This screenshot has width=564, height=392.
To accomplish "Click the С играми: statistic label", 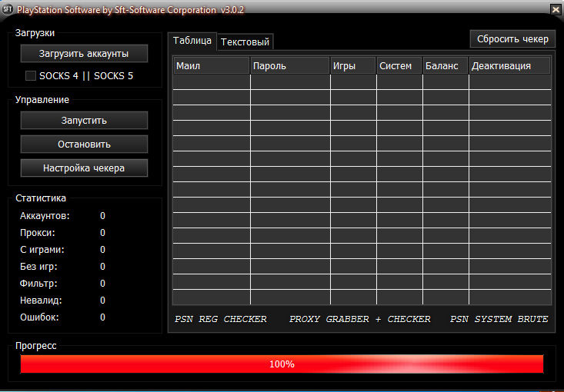I will [x=42, y=250].
